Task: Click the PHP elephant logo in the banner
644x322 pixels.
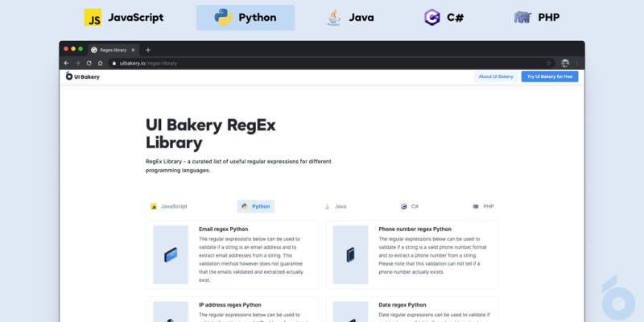Action: (x=522, y=17)
